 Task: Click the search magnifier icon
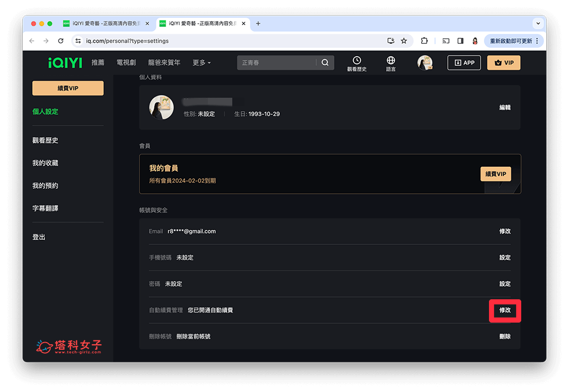(325, 62)
